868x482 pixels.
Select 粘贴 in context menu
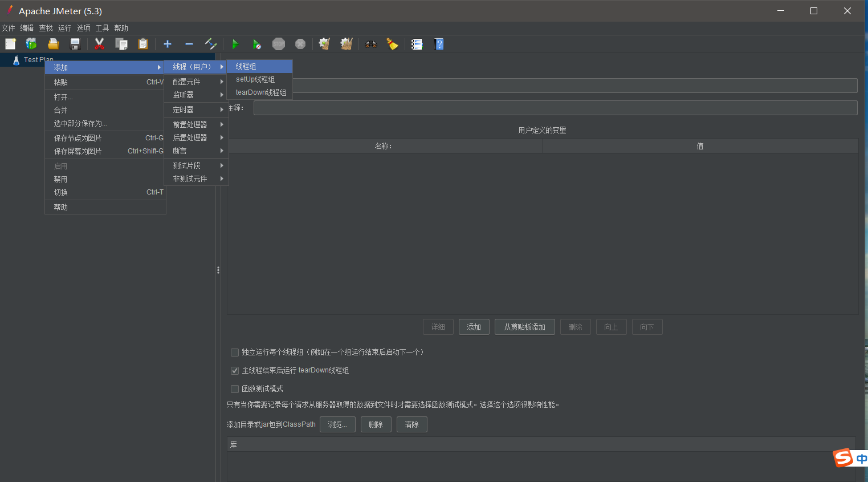coord(105,82)
